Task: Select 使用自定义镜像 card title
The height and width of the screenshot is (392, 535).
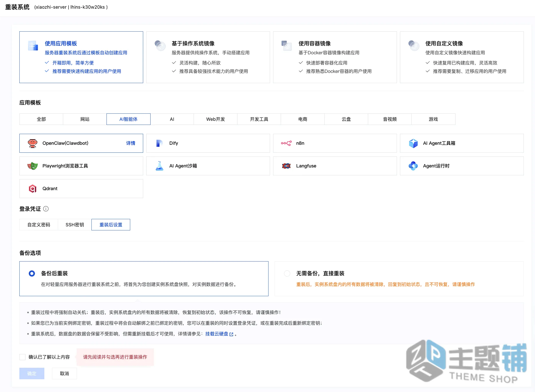Action: click(444, 44)
